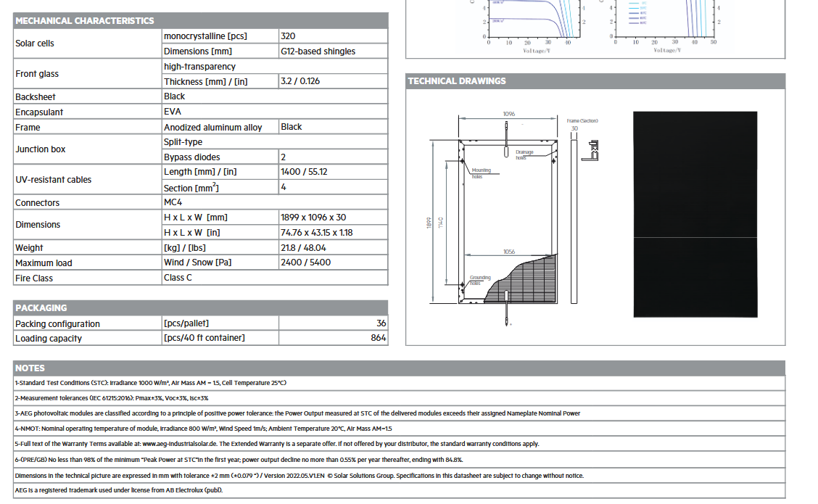Select the 864 loading capacity value

point(378,338)
